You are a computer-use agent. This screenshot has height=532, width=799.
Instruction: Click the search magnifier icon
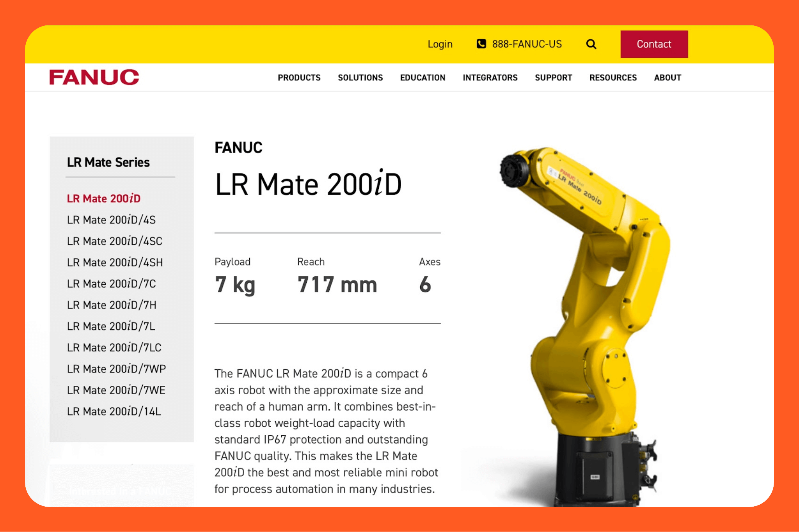[x=591, y=44]
